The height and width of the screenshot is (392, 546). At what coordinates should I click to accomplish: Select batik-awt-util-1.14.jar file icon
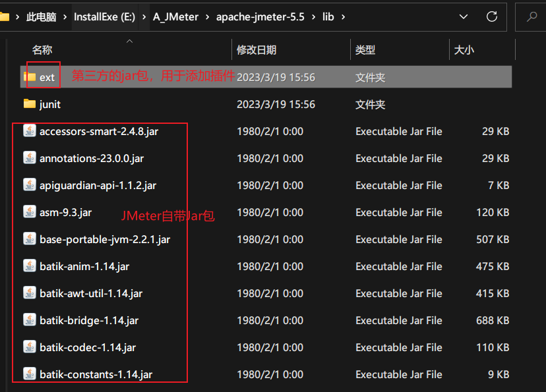[x=30, y=293]
